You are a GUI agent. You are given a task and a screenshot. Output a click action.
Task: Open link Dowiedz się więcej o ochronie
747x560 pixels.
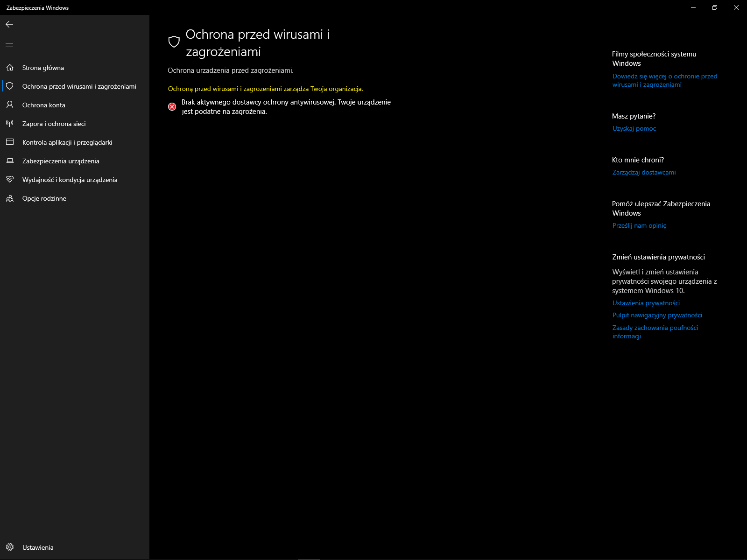pyautogui.click(x=665, y=80)
